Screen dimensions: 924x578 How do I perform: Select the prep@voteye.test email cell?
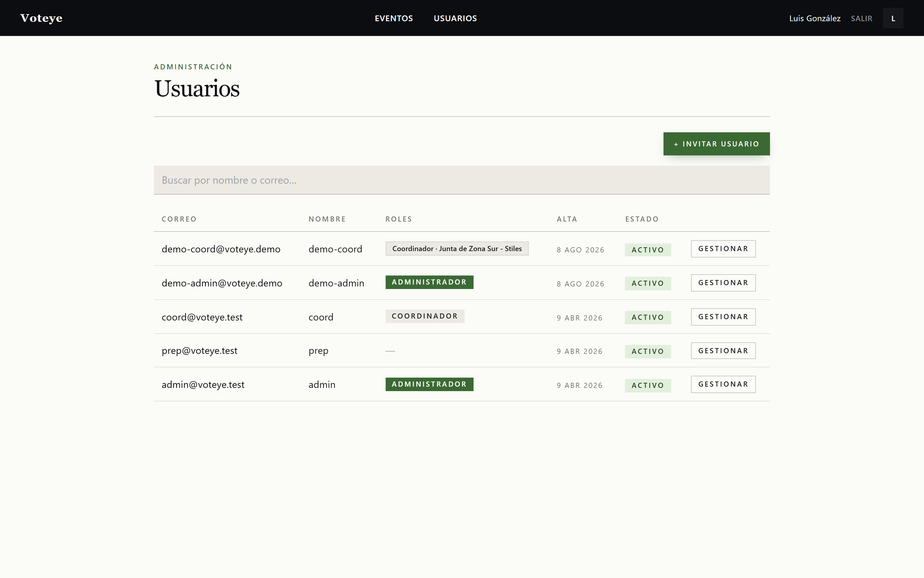pos(199,351)
